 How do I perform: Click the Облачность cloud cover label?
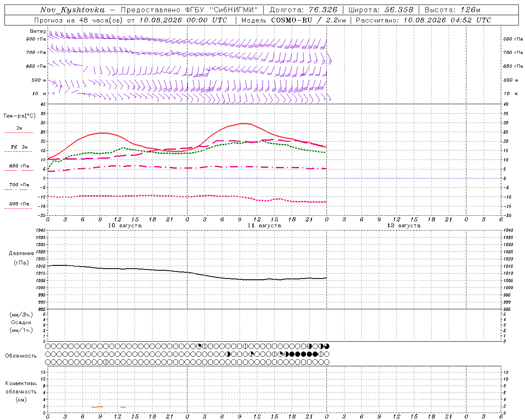point(21,356)
